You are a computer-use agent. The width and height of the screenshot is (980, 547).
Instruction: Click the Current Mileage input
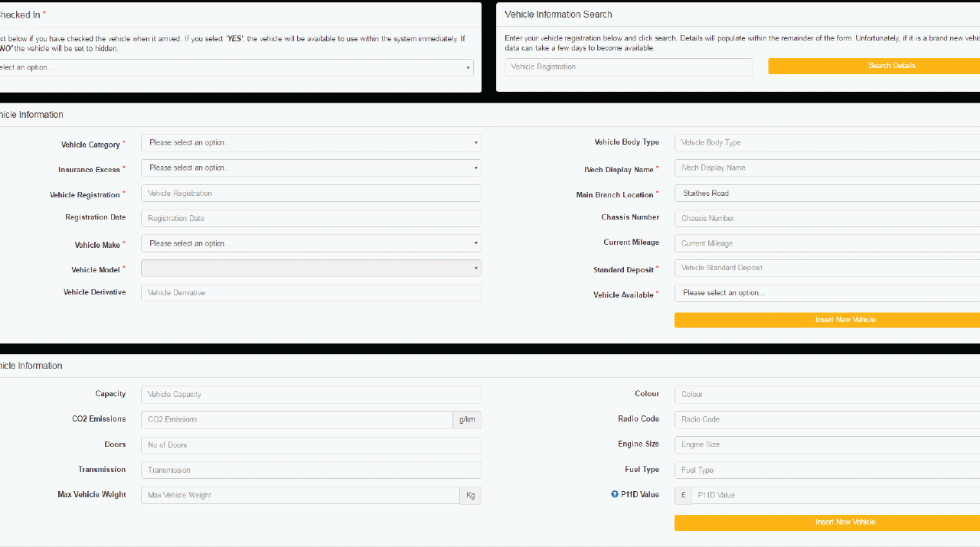click(x=827, y=243)
